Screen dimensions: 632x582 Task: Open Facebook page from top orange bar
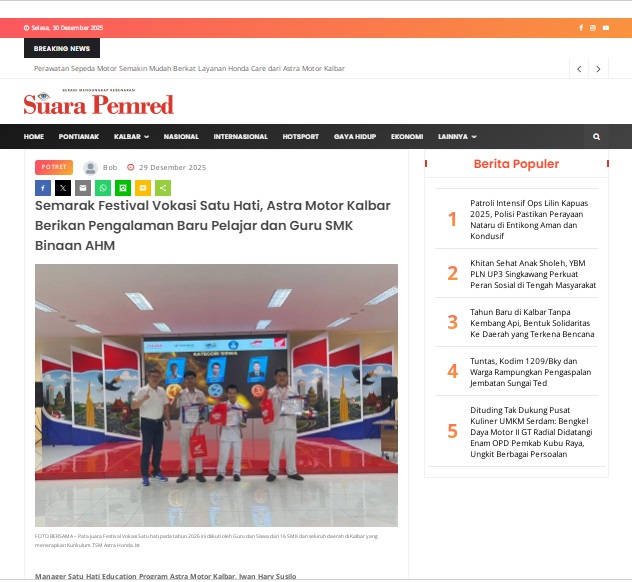point(581,28)
